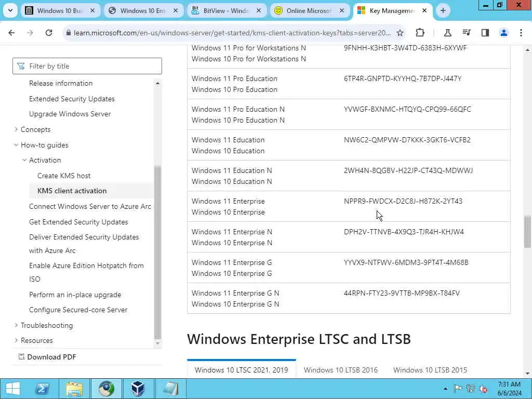Click the Filter by title box

[x=87, y=66]
